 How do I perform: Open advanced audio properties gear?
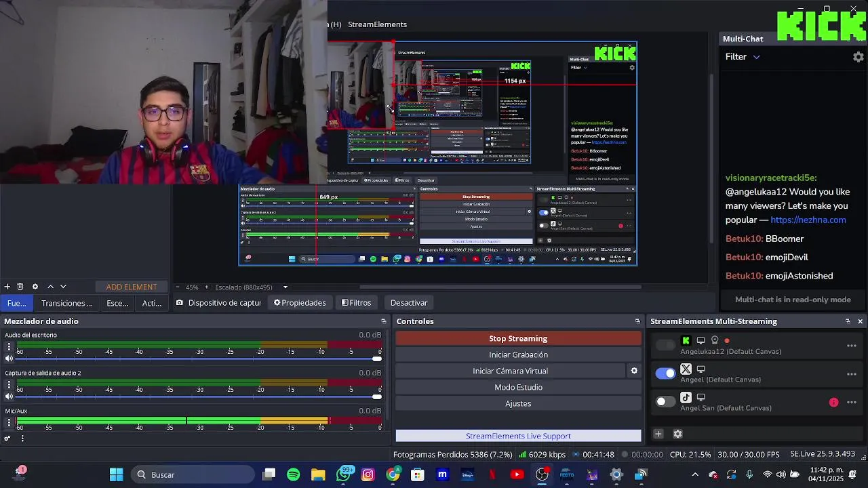7,439
